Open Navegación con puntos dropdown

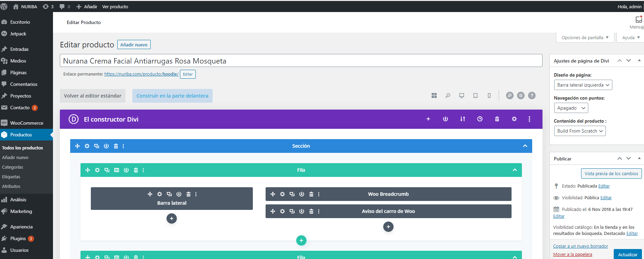(x=571, y=108)
